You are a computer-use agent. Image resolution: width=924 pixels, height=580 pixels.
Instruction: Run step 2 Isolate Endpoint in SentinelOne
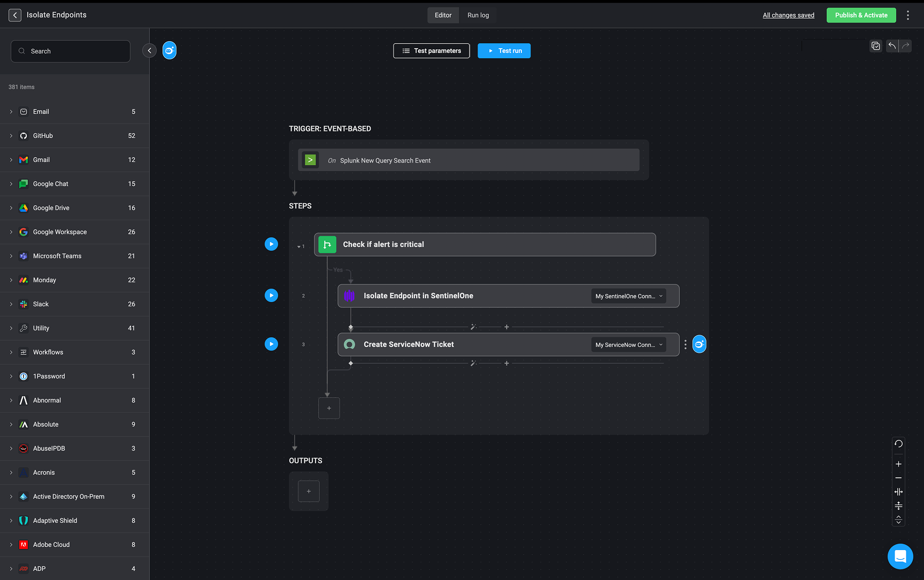(272, 296)
